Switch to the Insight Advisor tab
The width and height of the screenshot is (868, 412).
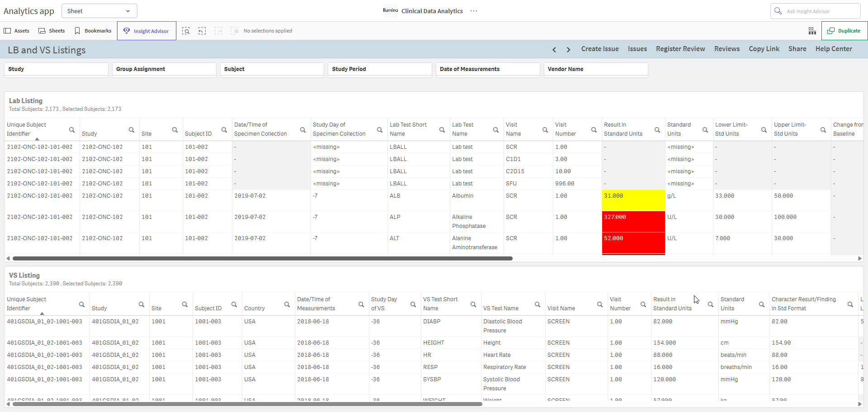tap(146, 31)
